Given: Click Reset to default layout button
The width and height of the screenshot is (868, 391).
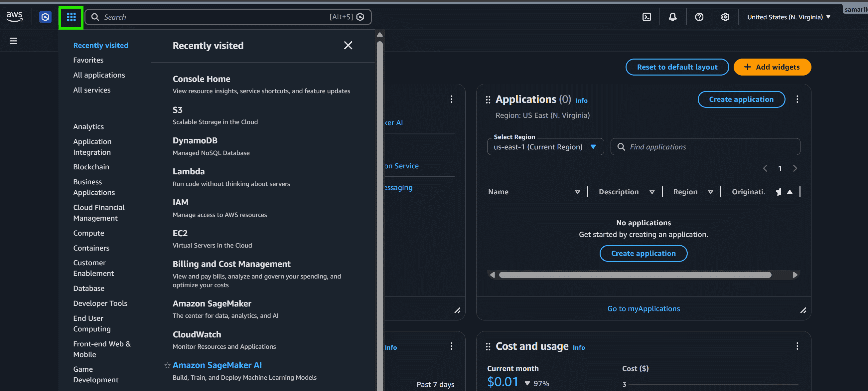Looking at the screenshot, I should (677, 67).
